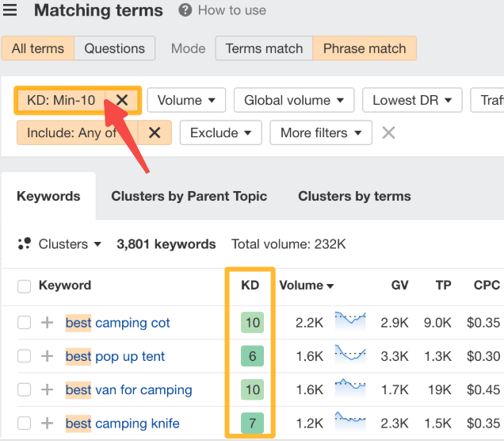Switch to Clusters by terms tab
Viewport: 504px width, 441px height.
[x=354, y=196]
